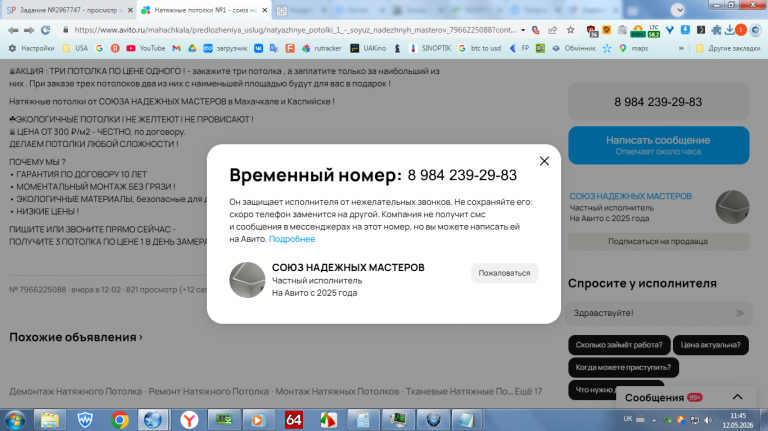768x431 pixels.
Task: Reload the page
Action: click(x=45, y=30)
